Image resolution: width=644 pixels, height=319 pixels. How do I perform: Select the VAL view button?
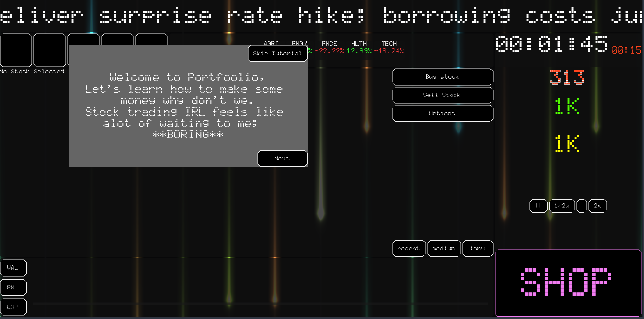pos(13,268)
